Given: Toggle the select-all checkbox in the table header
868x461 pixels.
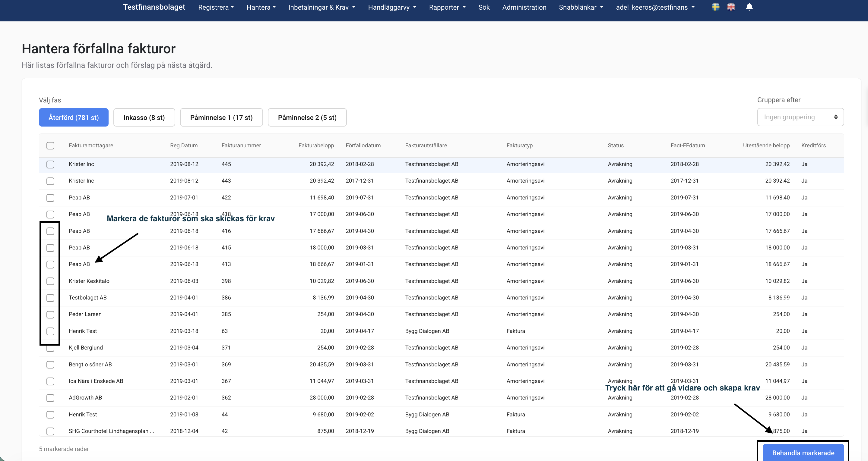Looking at the screenshot, I should tap(50, 146).
